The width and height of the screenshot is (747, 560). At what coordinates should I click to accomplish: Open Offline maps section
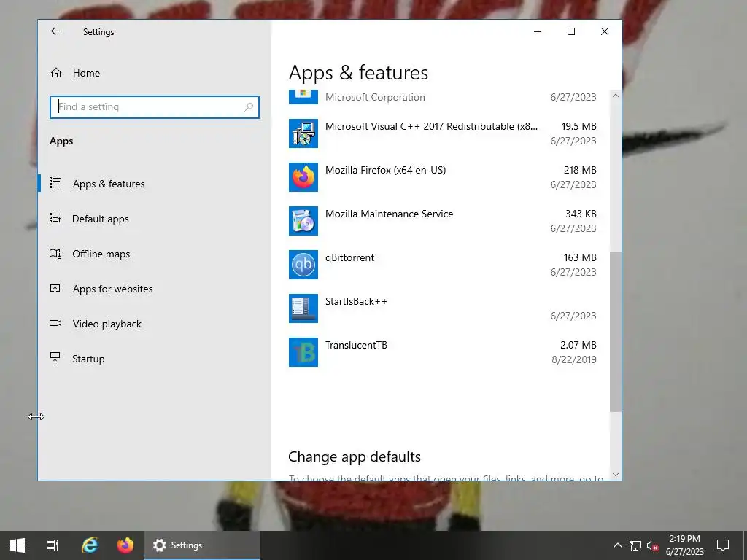tap(155, 254)
